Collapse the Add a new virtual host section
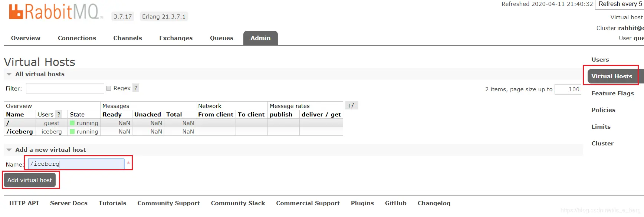This screenshot has height=217, width=644. (x=46, y=150)
